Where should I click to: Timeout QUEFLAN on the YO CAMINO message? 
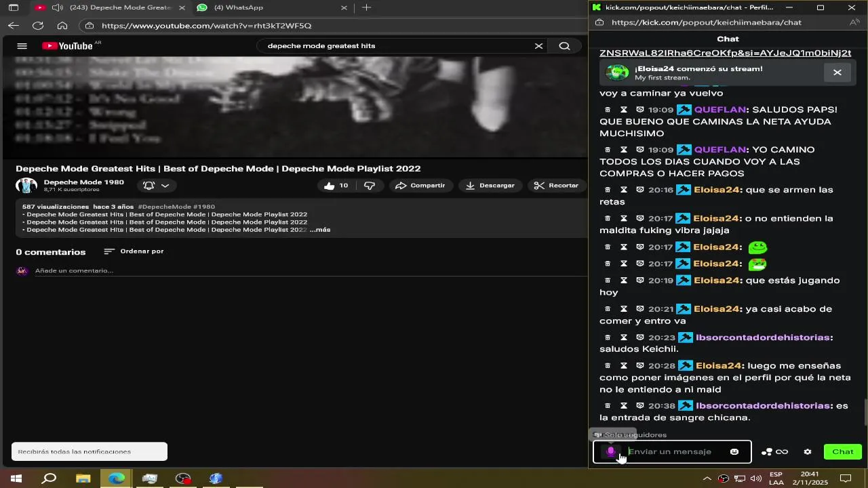tap(624, 150)
